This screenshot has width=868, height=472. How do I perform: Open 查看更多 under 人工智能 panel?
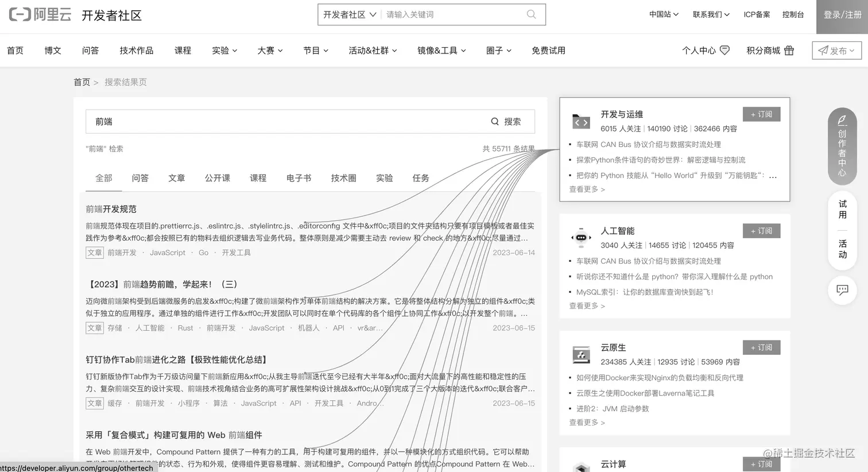(586, 305)
